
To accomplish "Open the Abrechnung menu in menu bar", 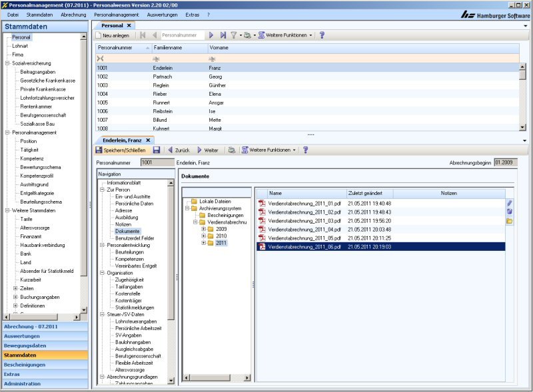I will 73,14.
